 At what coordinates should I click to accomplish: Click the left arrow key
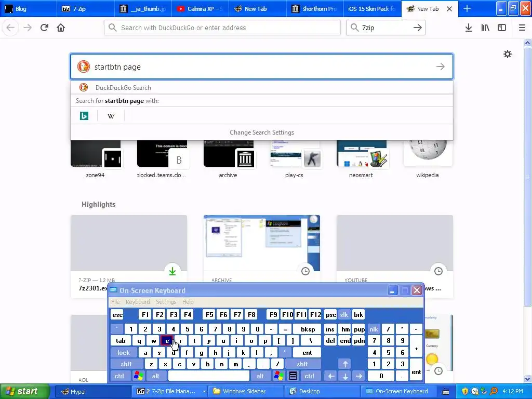click(331, 376)
